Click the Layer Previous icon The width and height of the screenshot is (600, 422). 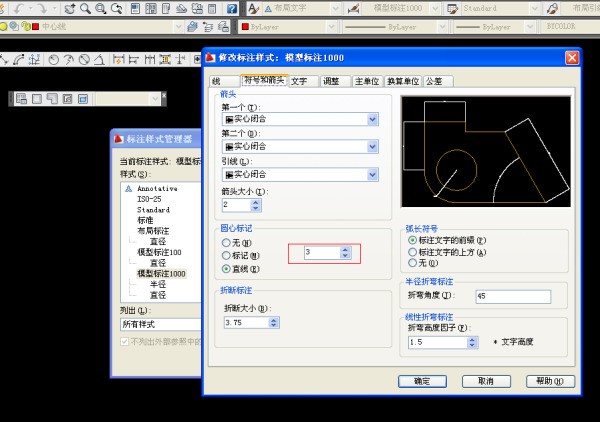pyautogui.click(x=208, y=26)
